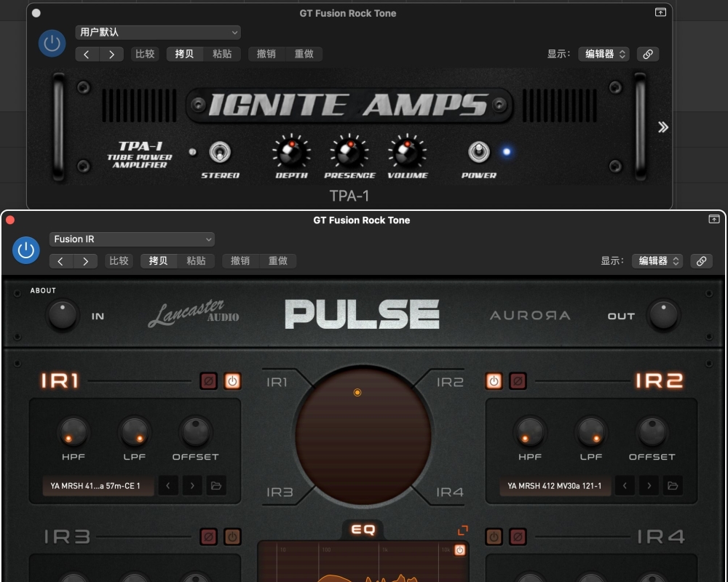Open the IR2 impulse folder browser
The image size is (728, 582).
(673, 485)
